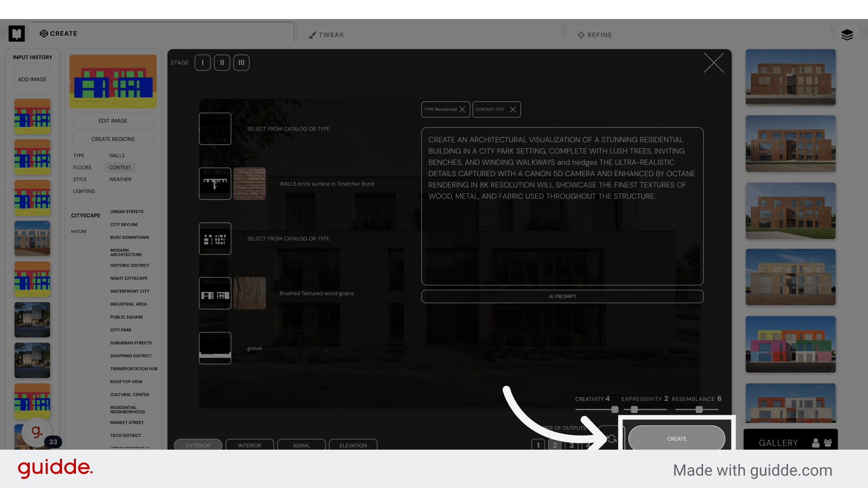The image size is (868, 488).
Task: Set number of outputs to 2
Action: [555, 445]
